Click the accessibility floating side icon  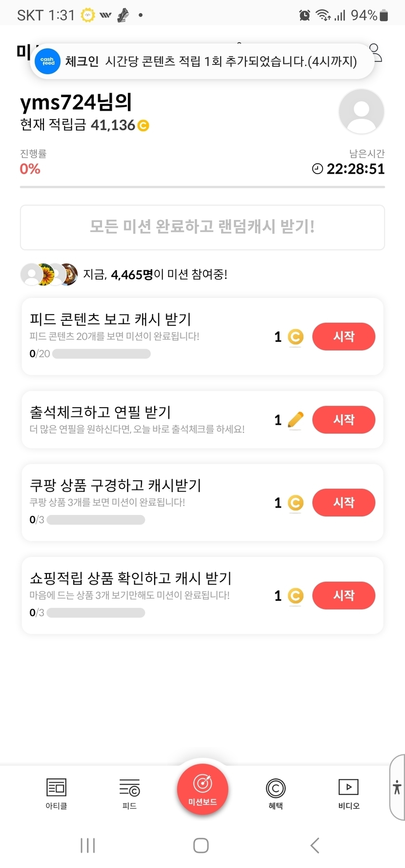tap(397, 787)
